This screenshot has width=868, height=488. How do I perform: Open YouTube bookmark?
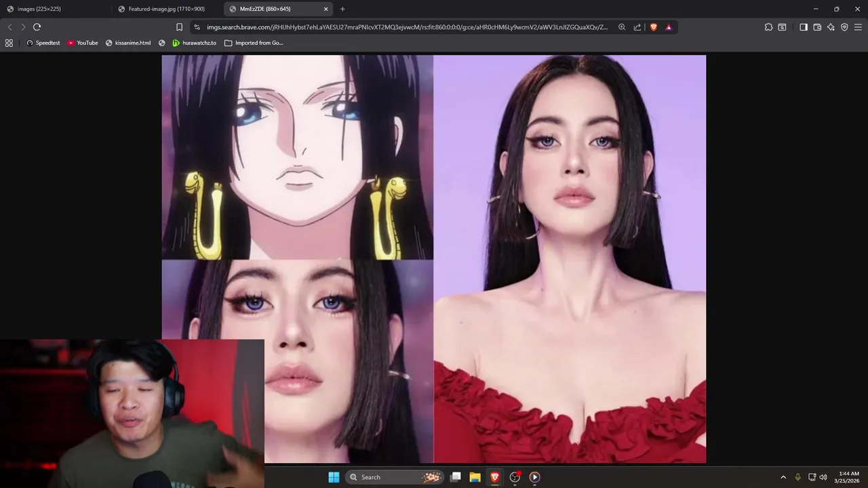click(x=83, y=43)
